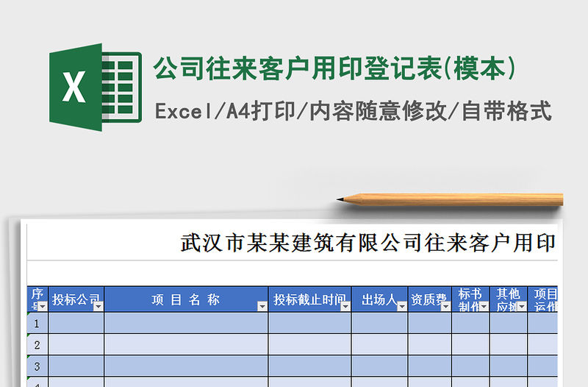
Task: Open filter dropdown for 序号 column
Action: (43, 307)
